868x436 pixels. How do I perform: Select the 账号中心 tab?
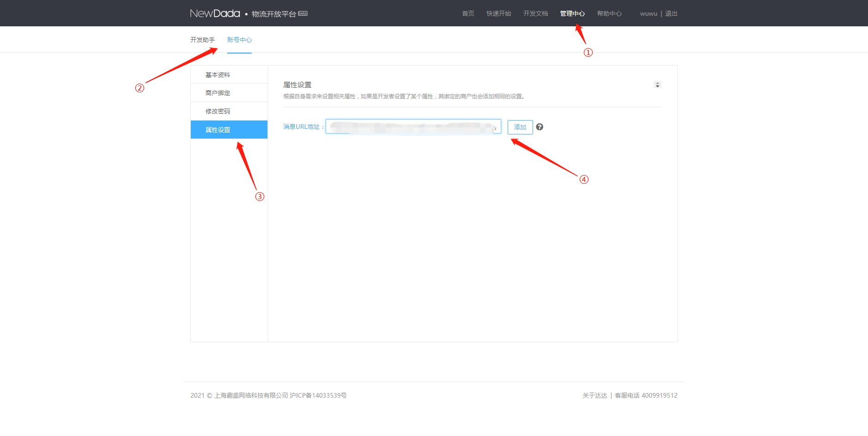(239, 40)
